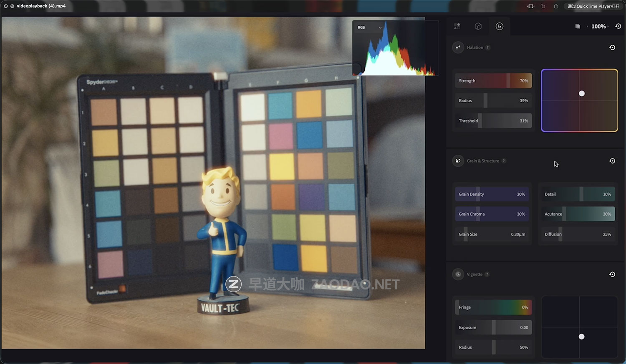Click the videoplayback (4).mp4 title
The height and width of the screenshot is (364, 626).
pyautogui.click(x=41, y=6)
